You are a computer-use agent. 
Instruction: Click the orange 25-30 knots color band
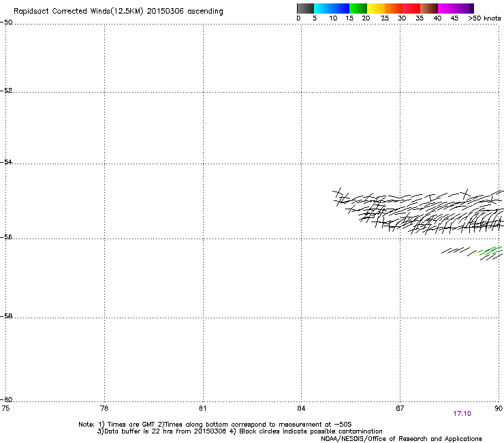tap(394, 8)
